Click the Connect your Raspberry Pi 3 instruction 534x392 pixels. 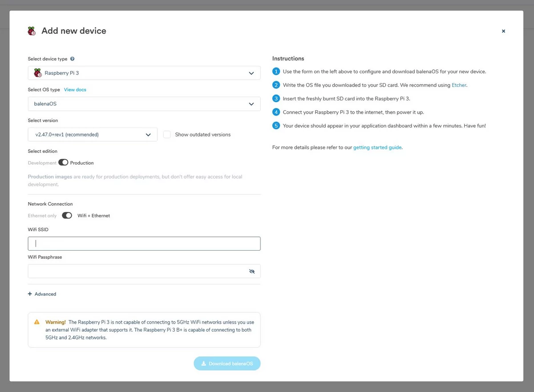pos(353,112)
